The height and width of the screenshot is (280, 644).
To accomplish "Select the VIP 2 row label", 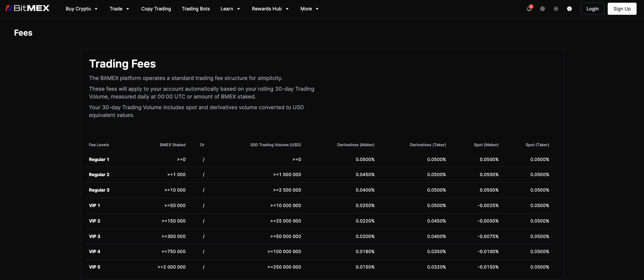I will tap(94, 221).
